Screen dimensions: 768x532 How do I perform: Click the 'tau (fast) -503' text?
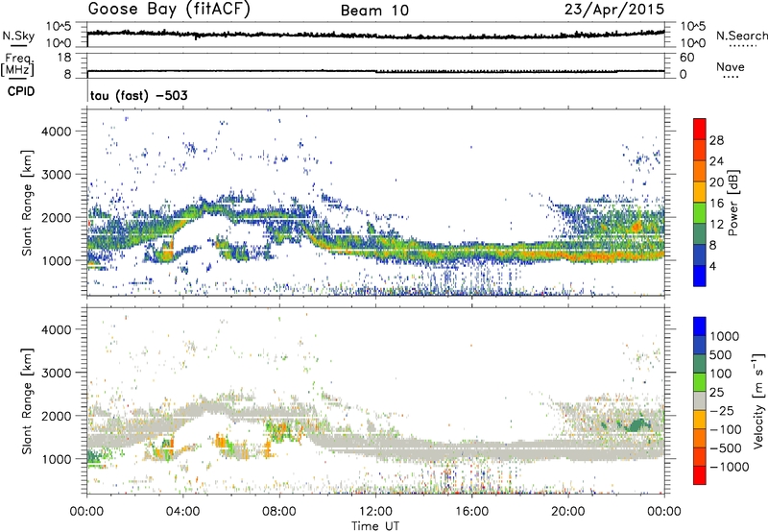[x=138, y=95]
